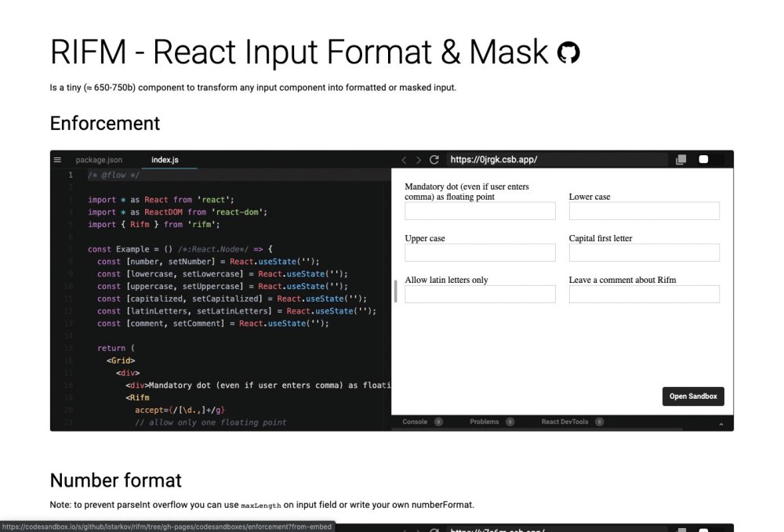784x532 pixels.
Task: Click the Console count badge
Action: [x=438, y=422]
